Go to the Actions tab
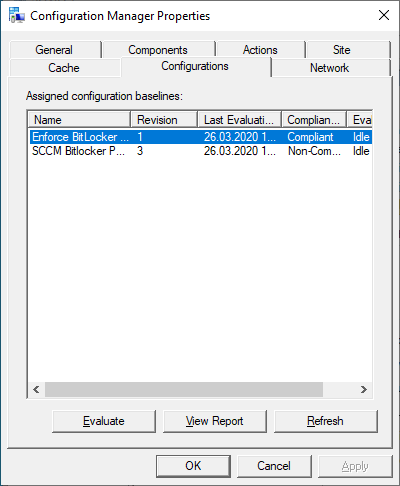The height and width of the screenshot is (486, 400). pos(260,50)
